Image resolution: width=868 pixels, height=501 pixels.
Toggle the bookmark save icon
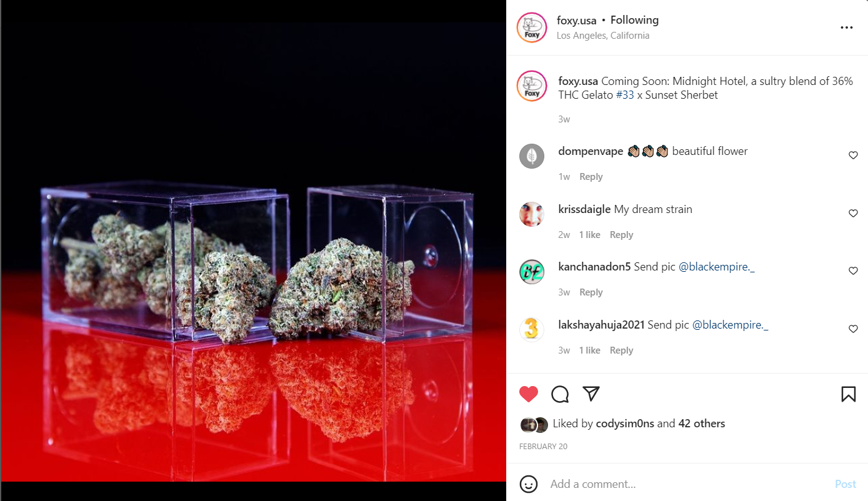(x=848, y=394)
